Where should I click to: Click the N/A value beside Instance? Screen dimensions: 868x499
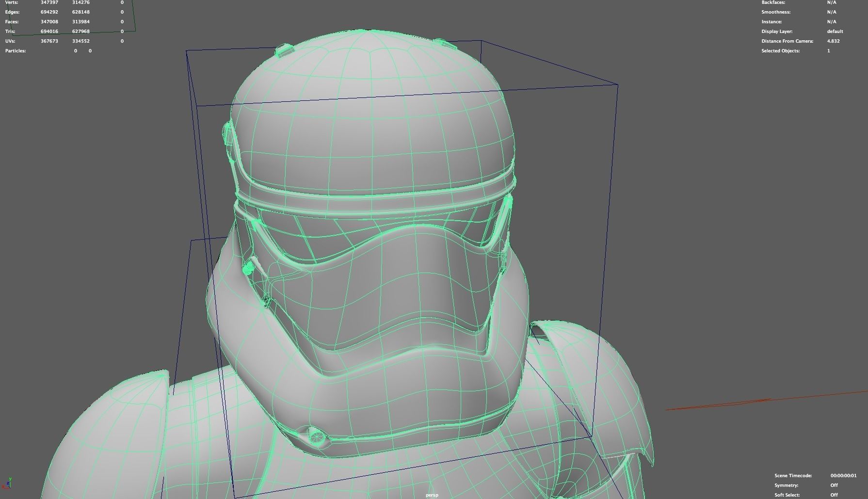coord(832,22)
